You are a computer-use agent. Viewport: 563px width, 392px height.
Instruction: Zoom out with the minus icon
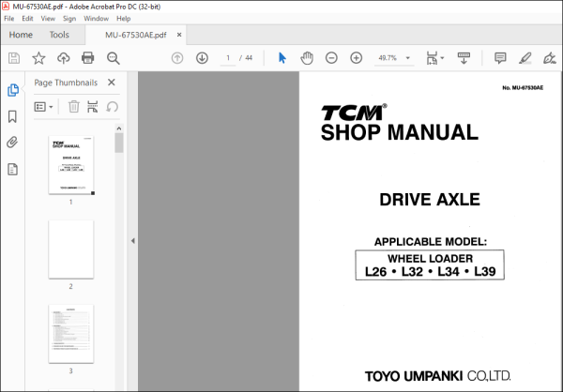click(x=331, y=58)
